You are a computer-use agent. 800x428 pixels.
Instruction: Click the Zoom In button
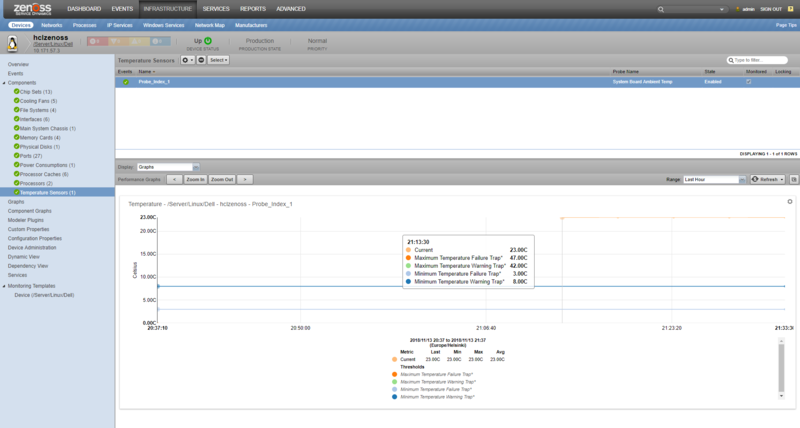point(195,180)
